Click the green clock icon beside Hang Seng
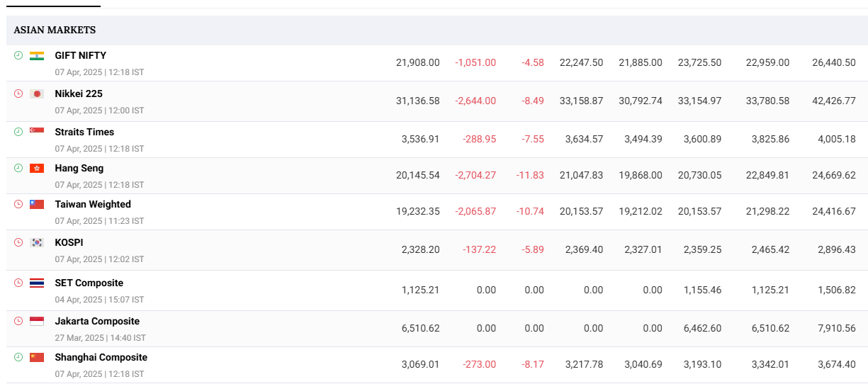 (18, 168)
